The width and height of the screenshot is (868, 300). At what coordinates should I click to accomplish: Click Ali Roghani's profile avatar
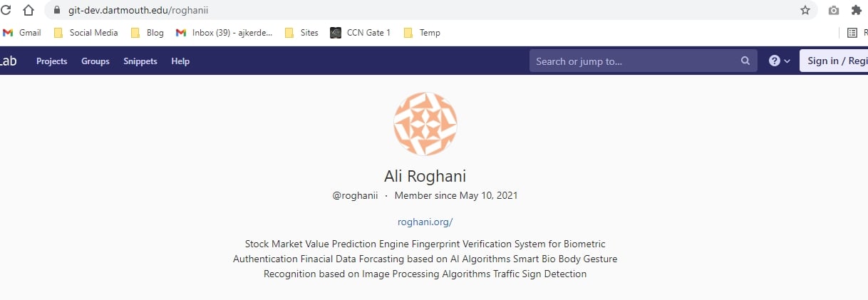click(425, 124)
